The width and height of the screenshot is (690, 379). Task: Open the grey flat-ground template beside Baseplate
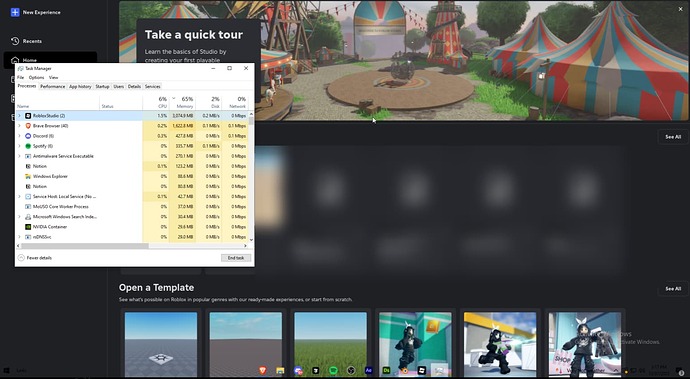(246, 344)
